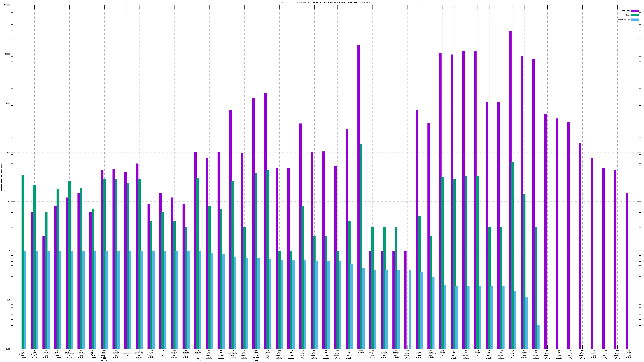This screenshot has width=644, height=362.
Task: Click the ubl.unsubscore.com origin axis label
Action: (629, 354)
